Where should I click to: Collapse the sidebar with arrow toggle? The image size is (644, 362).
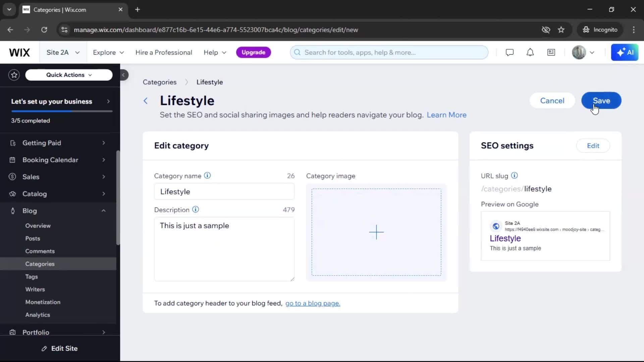point(123,75)
